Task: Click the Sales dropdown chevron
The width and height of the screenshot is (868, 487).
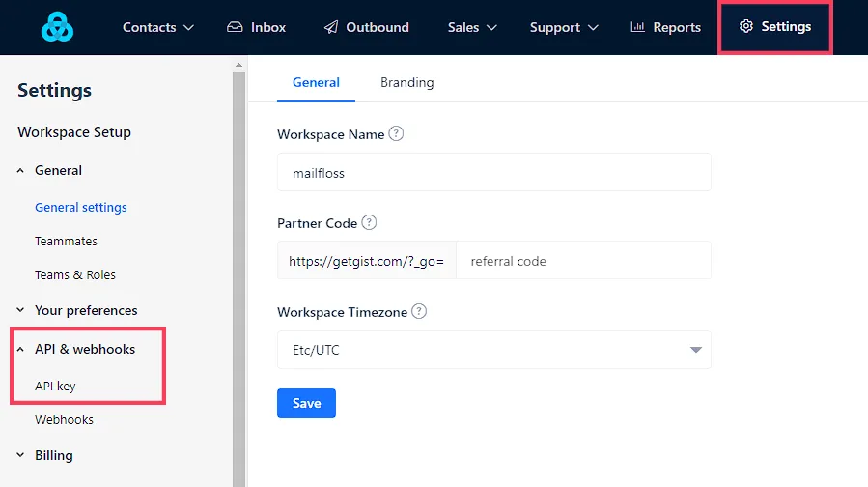Action: pos(491,27)
